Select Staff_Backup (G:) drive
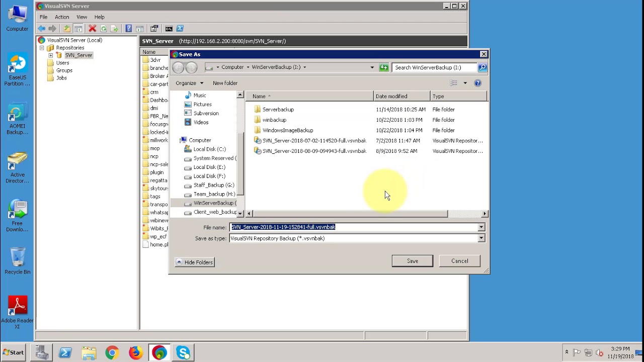Screen dimensions: 644x362 (x=209, y=185)
